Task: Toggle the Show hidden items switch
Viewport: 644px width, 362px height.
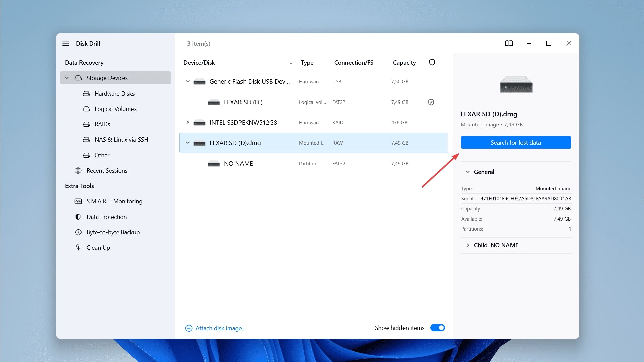Action: [x=437, y=328]
